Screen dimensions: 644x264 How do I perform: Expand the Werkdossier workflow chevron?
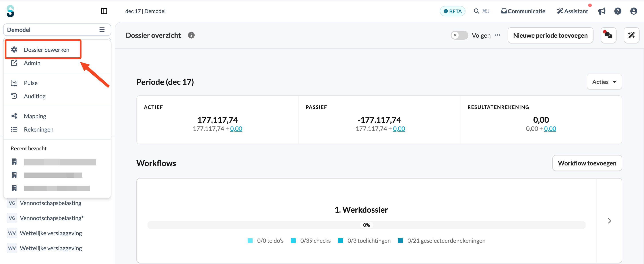point(609,221)
